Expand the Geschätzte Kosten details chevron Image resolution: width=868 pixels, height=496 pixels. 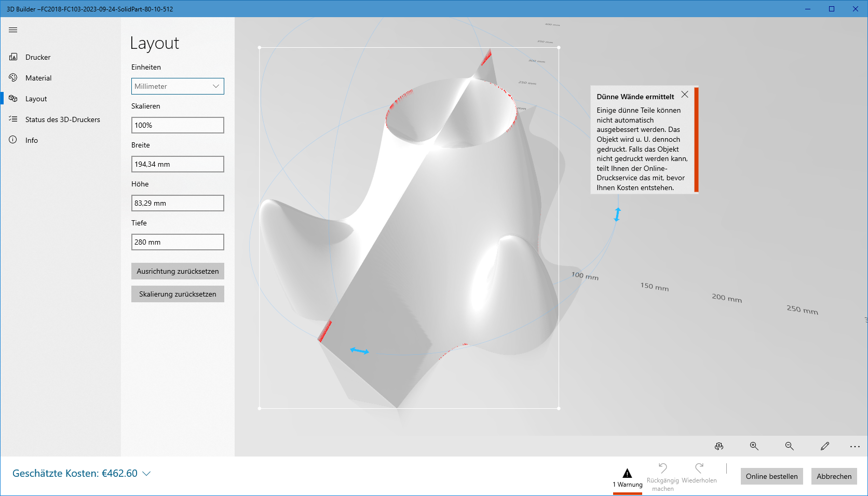coord(146,473)
